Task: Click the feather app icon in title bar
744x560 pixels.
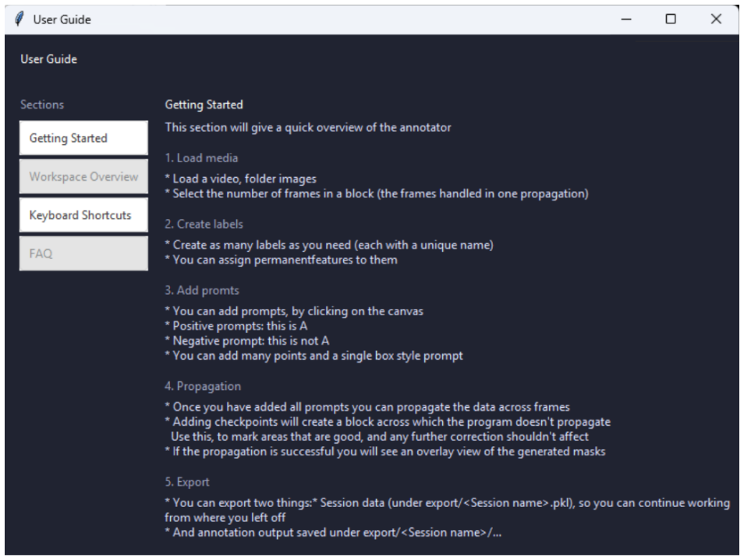Action: 19,19
